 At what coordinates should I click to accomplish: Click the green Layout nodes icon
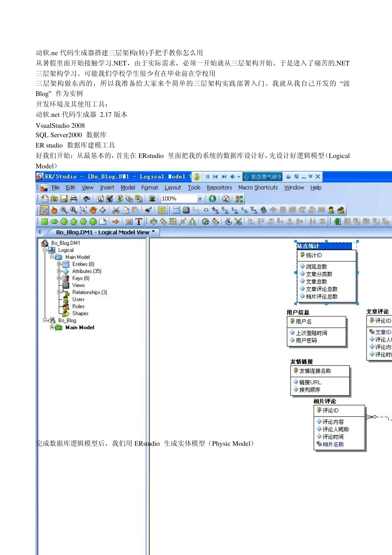pyautogui.click(x=239, y=199)
